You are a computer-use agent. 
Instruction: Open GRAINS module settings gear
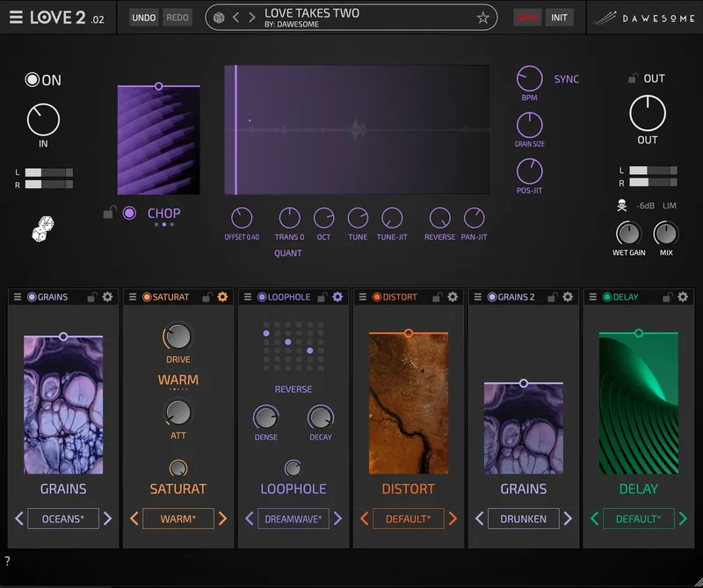coord(107,297)
